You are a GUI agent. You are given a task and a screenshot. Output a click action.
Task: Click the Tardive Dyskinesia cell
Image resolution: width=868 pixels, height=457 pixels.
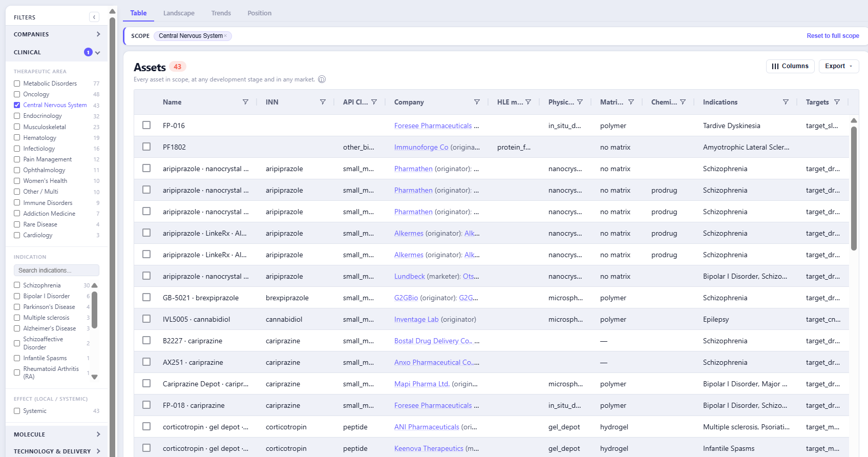(732, 126)
